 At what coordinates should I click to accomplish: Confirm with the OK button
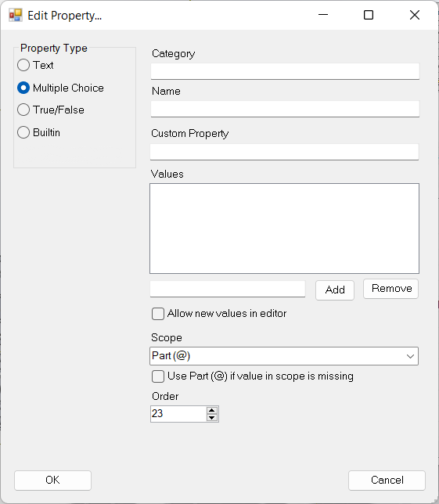(x=52, y=481)
